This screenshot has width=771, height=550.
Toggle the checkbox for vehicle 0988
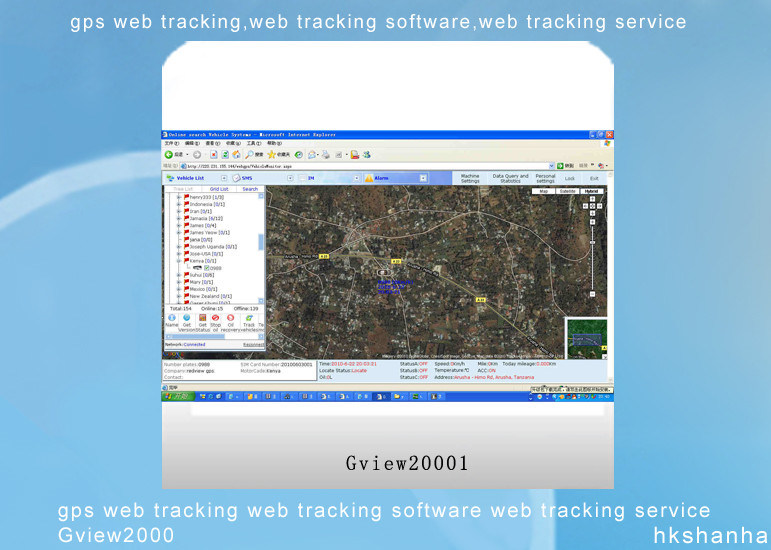(207, 268)
